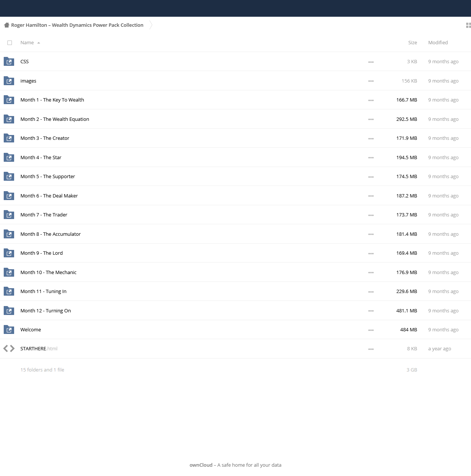Sort the file list by Size

coord(413,43)
